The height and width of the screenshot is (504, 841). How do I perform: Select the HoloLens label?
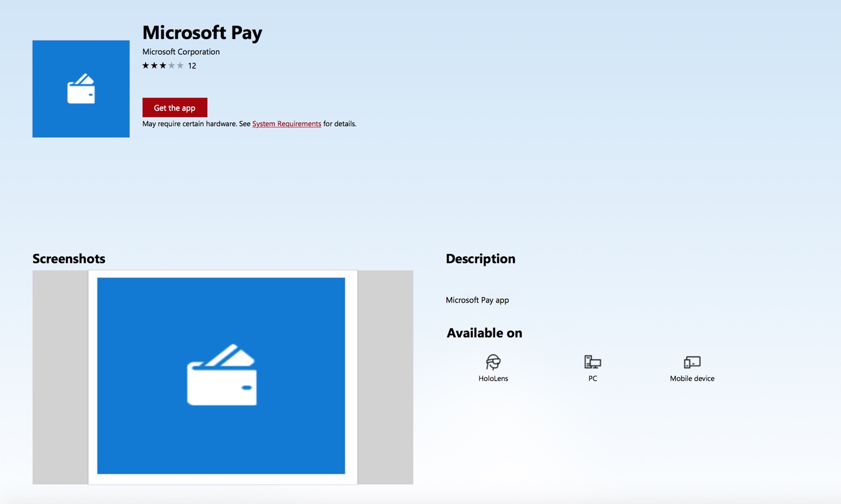click(494, 378)
